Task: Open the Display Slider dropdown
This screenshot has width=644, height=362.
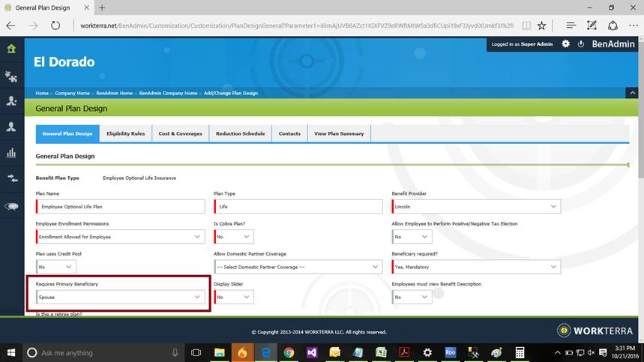Action: [234, 297]
